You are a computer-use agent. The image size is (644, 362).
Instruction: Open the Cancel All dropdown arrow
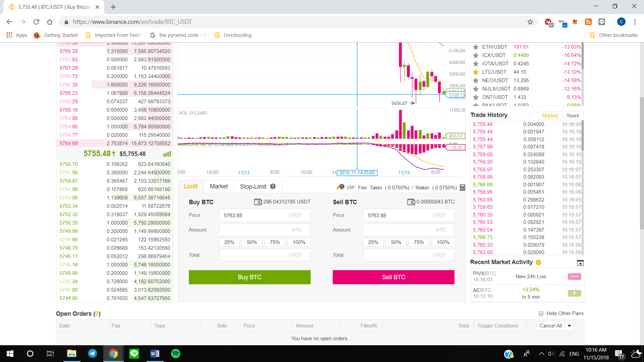[570, 326]
